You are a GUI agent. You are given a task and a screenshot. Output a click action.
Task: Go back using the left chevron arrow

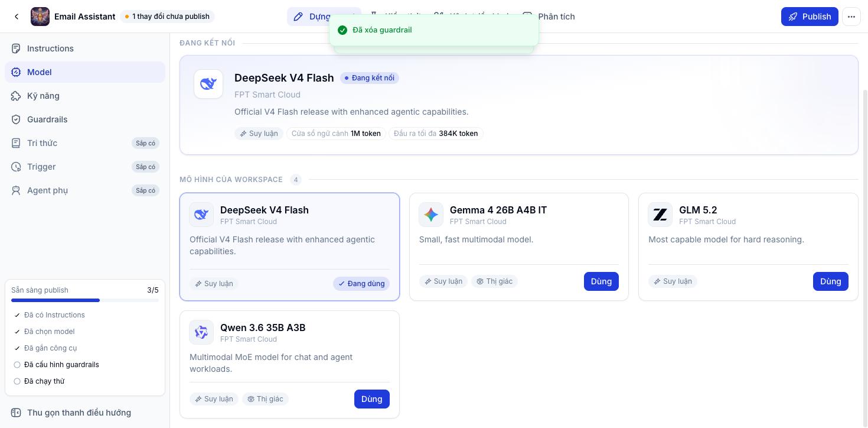click(x=17, y=17)
